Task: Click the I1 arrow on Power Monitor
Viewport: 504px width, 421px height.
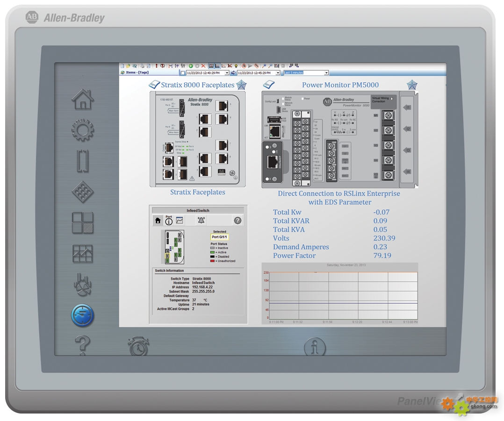Action: pos(407,107)
